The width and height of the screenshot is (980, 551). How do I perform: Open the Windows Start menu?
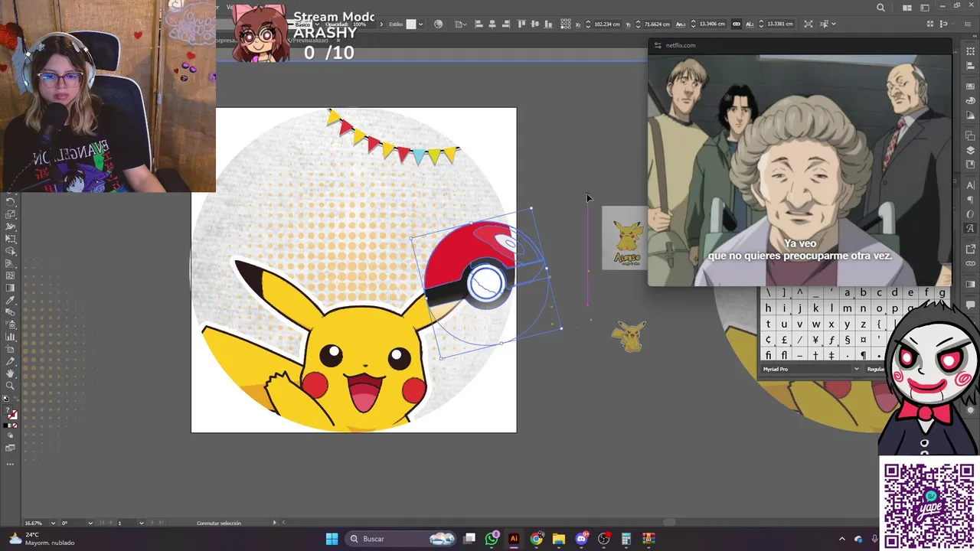point(332,539)
